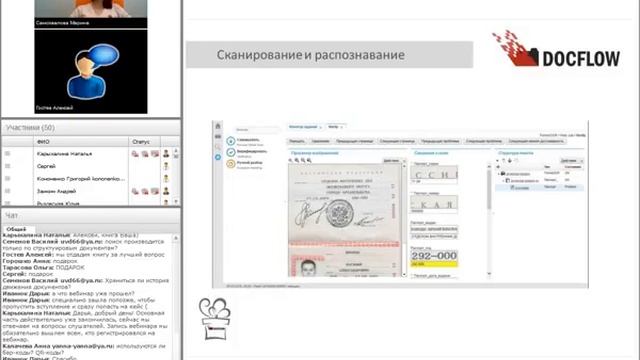Click the first zoom icon above passport image
The image size is (640, 360).
tap(291, 160)
